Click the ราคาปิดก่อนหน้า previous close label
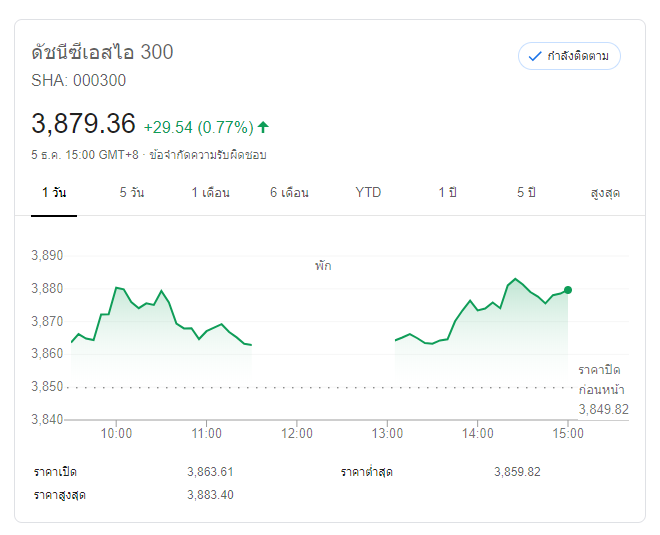This screenshot has height=535, width=660. pyautogui.click(x=603, y=379)
